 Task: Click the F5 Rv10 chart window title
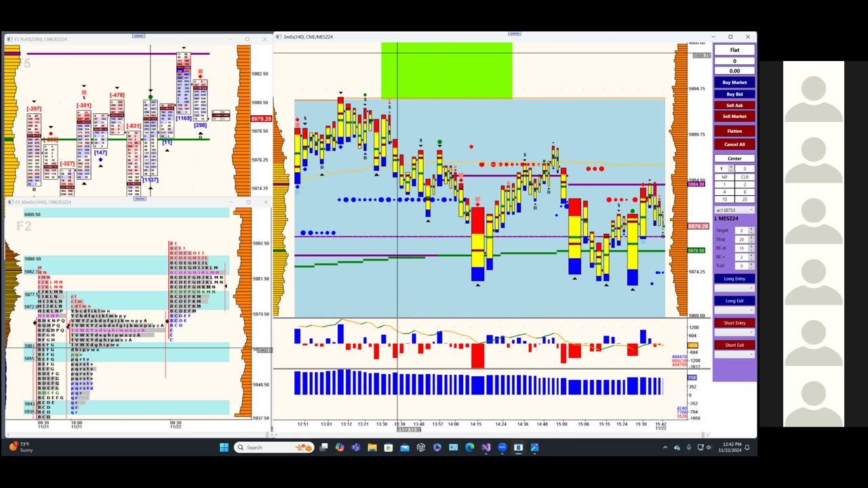click(41, 39)
